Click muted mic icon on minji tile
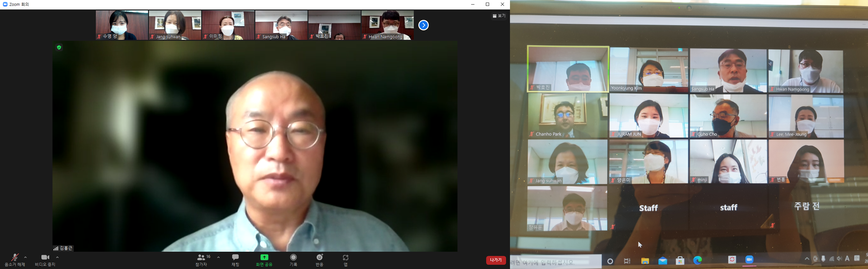The image size is (868, 269). pyautogui.click(x=693, y=180)
